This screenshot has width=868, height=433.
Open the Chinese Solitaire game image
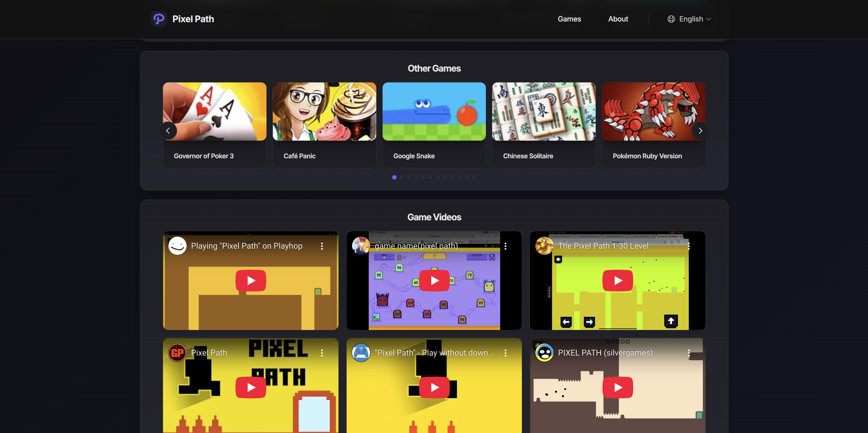[x=544, y=112]
